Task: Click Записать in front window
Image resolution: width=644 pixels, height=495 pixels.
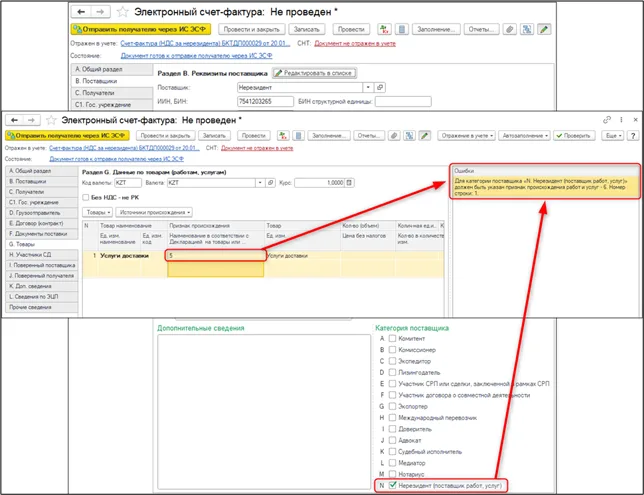Action: pyautogui.click(x=214, y=136)
